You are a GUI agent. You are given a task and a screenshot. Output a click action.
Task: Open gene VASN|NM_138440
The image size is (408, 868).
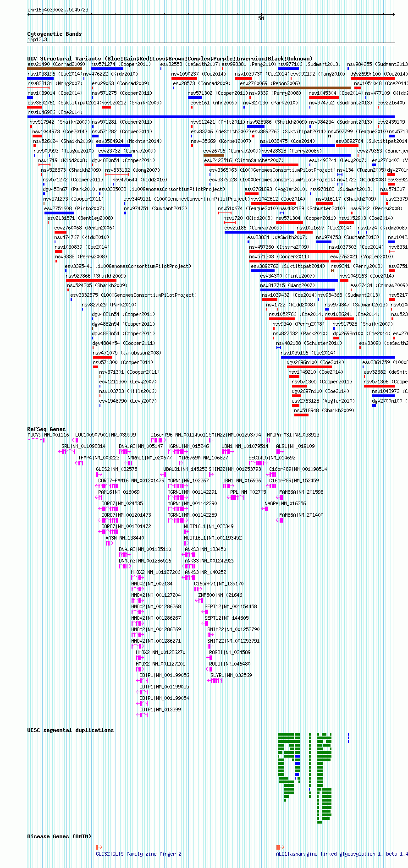pos(125,538)
